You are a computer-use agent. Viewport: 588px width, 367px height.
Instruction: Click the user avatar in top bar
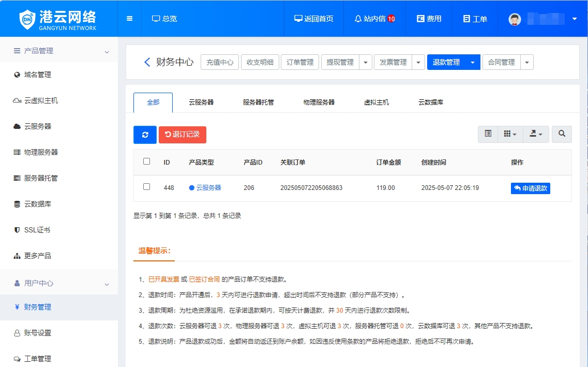[x=515, y=18]
